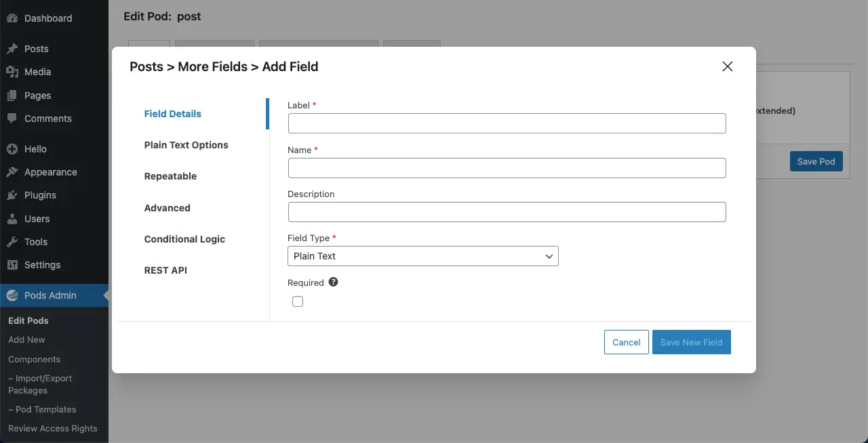Switch to the Repeatable tab
This screenshot has width=868, height=443.
[x=171, y=176]
